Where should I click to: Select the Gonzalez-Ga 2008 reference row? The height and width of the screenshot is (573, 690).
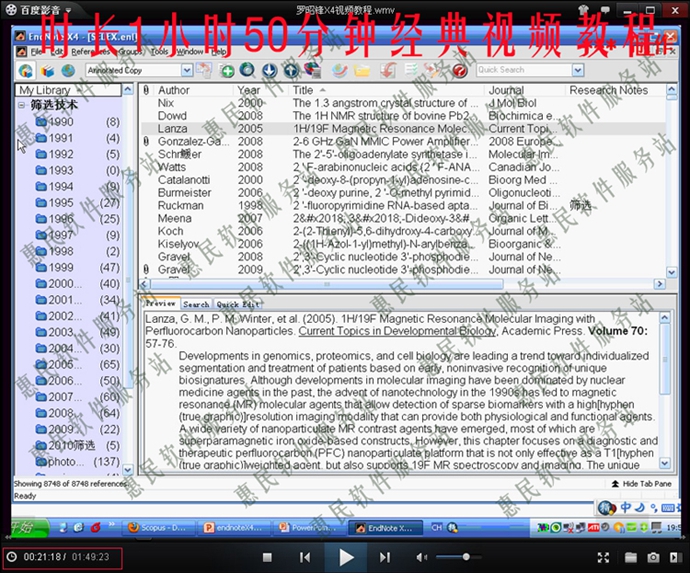(x=403, y=141)
